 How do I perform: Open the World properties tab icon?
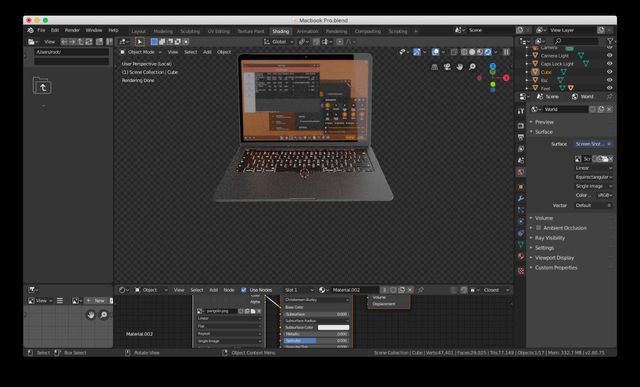tap(521, 172)
